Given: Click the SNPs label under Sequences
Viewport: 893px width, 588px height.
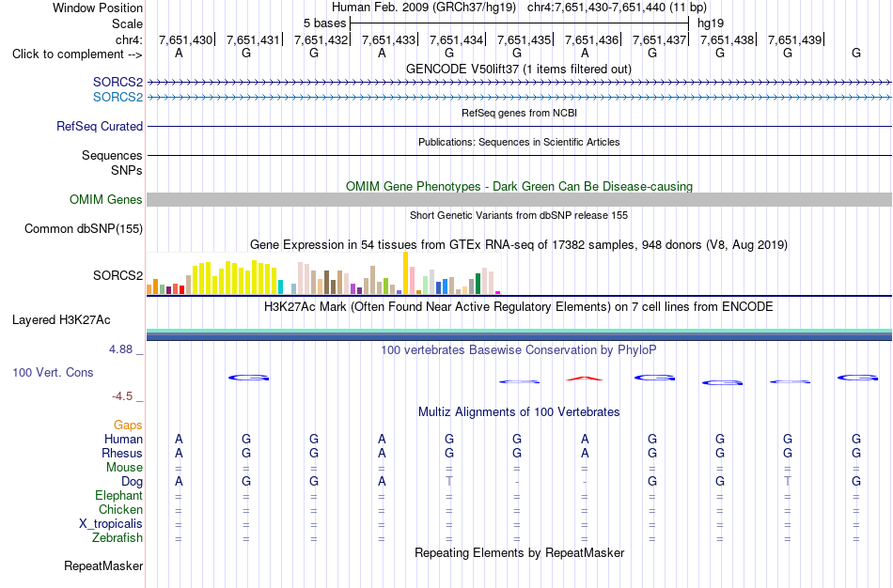Looking at the screenshot, I should [127, 170].
